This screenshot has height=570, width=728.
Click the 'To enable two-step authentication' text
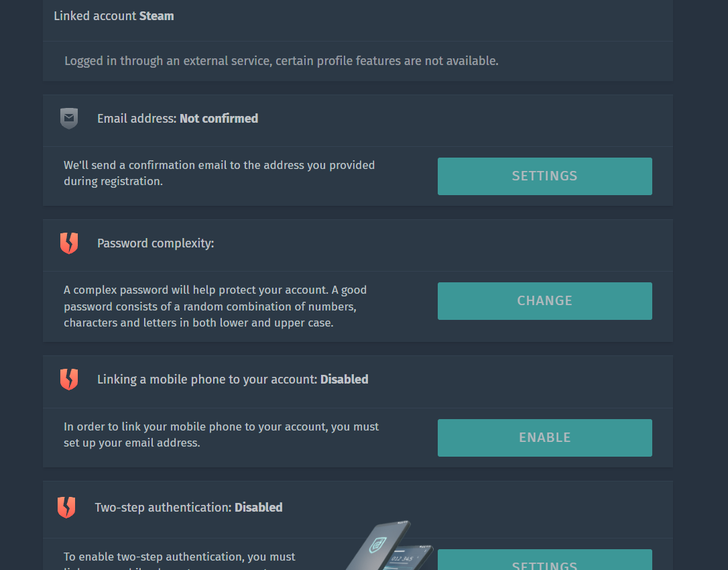(180, 557)
